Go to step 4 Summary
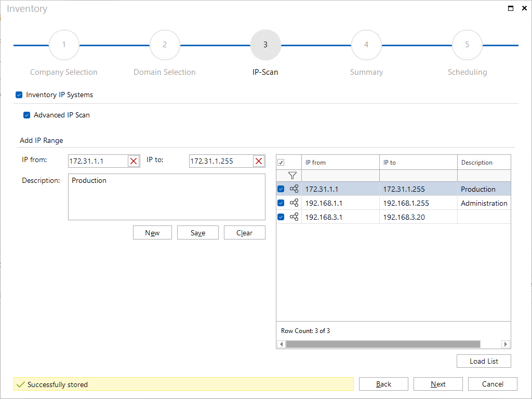 [366, 45]
